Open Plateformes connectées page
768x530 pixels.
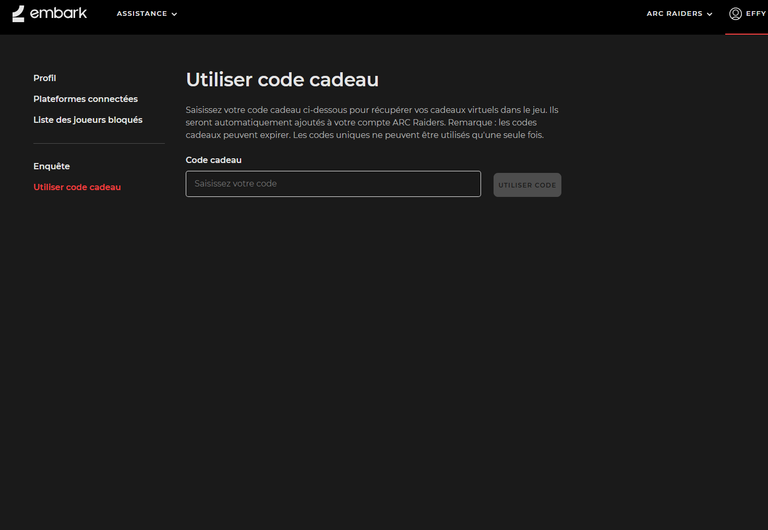(x=85, y=99)
